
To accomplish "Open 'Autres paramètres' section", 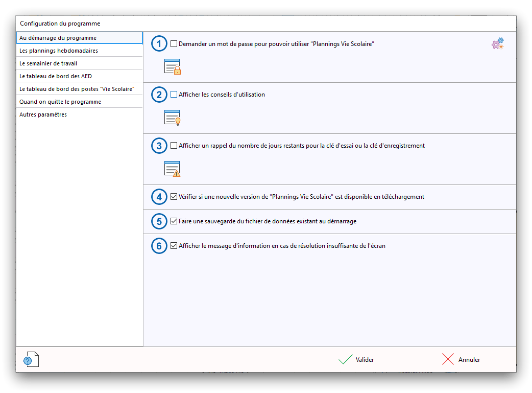I will coord(43,114).
